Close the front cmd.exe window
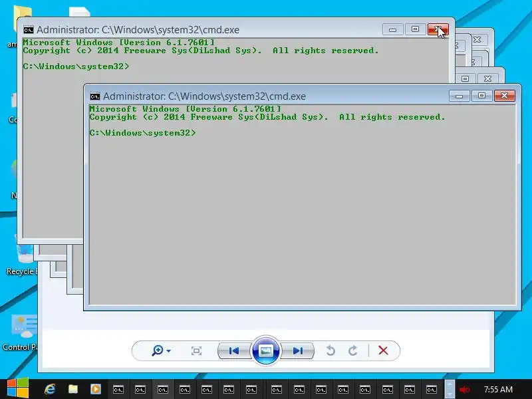Image resolution: width=532 pixels, height=399 pixels. tap(505, 96)
